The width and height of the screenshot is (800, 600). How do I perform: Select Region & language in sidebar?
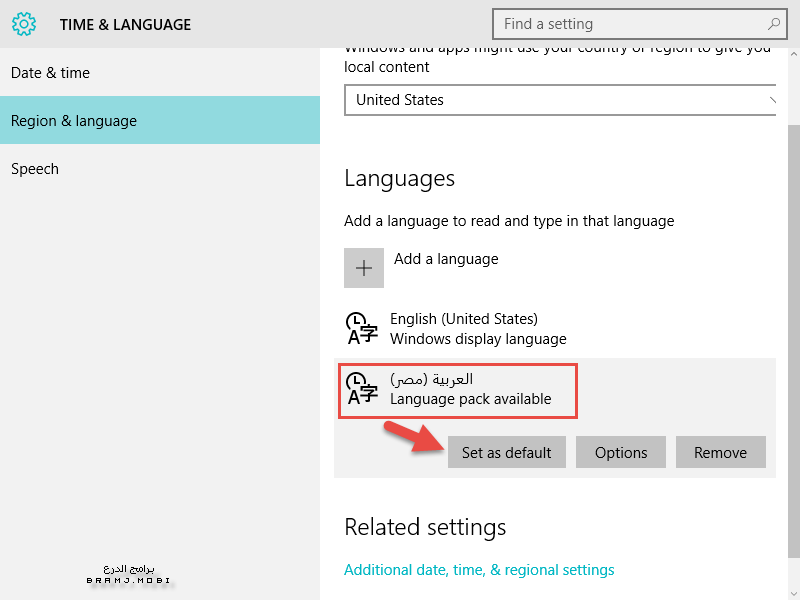[74, 121]
